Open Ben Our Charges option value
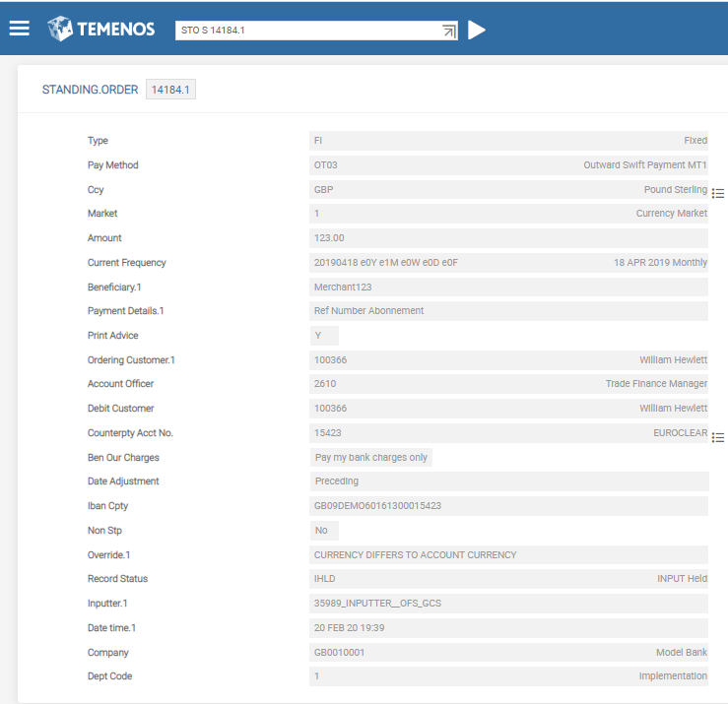The height and width of the screenshot is (704, 728). pos(371,457)
